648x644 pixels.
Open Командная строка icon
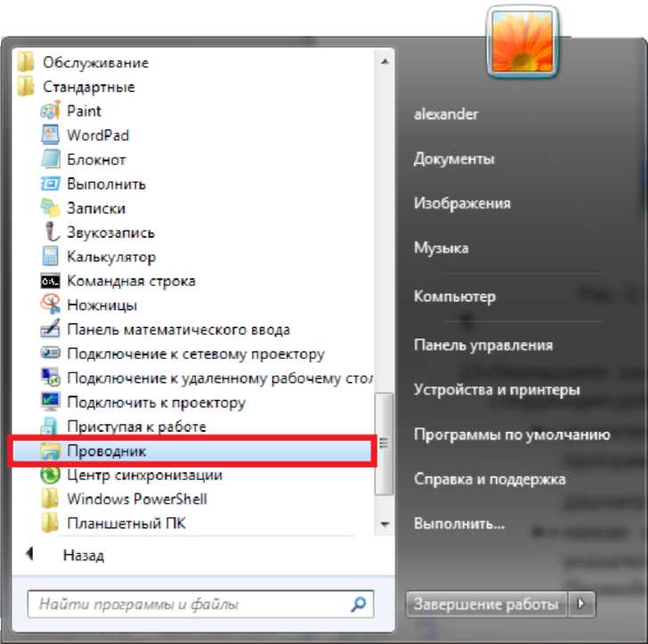(x=51, y=281)
